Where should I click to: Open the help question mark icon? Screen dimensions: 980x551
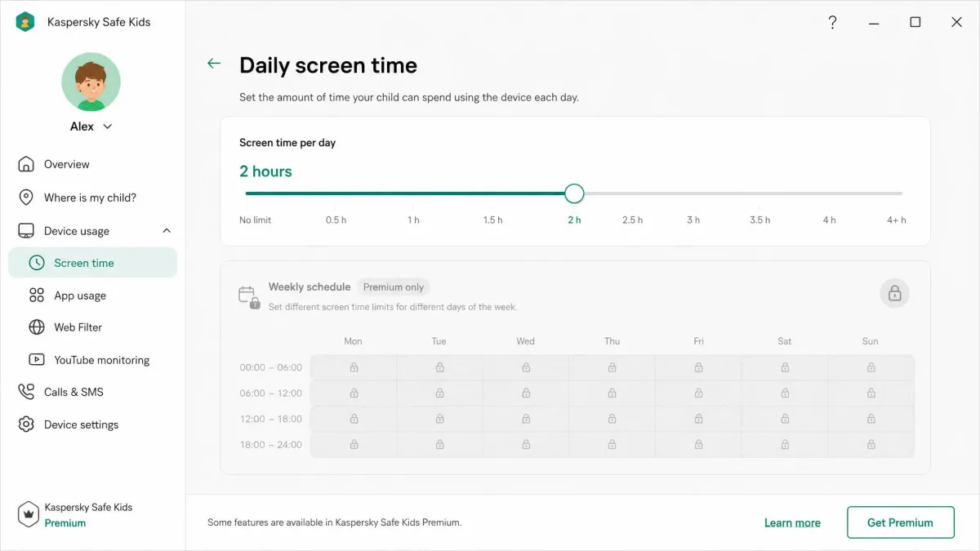832,22
